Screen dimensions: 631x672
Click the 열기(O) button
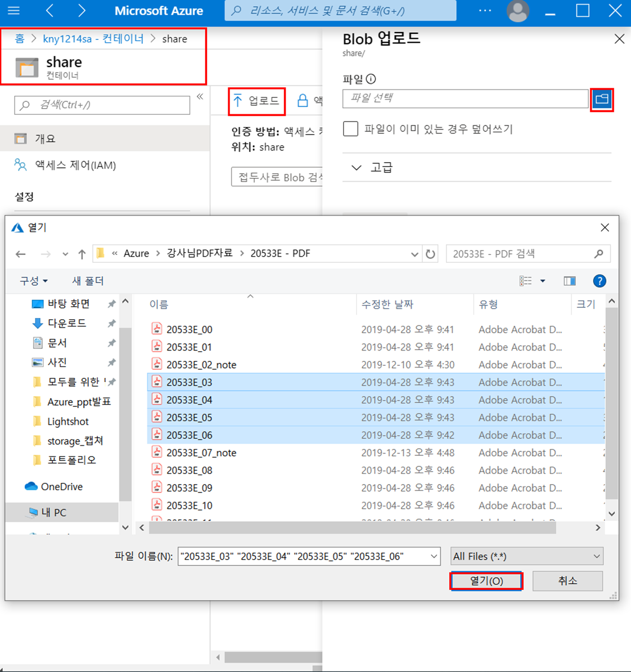pyautogui.click(x=486, y=581)
